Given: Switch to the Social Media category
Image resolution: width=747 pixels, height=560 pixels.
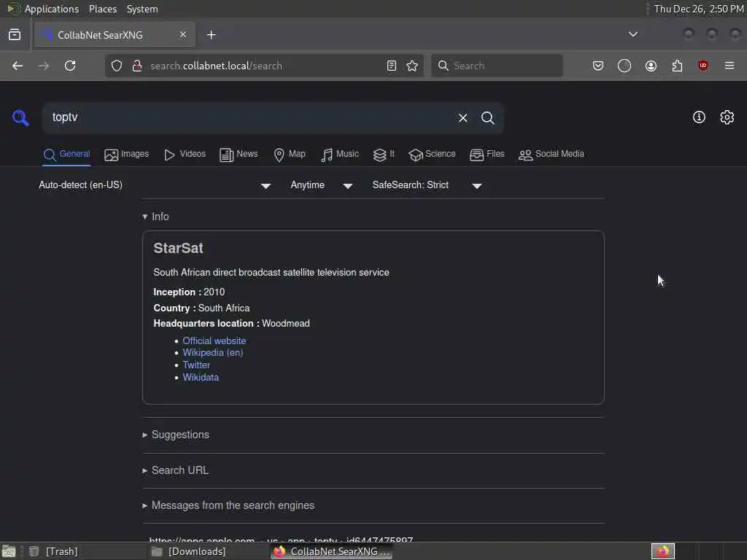Looking at the screenshot, I should [551, 155].
